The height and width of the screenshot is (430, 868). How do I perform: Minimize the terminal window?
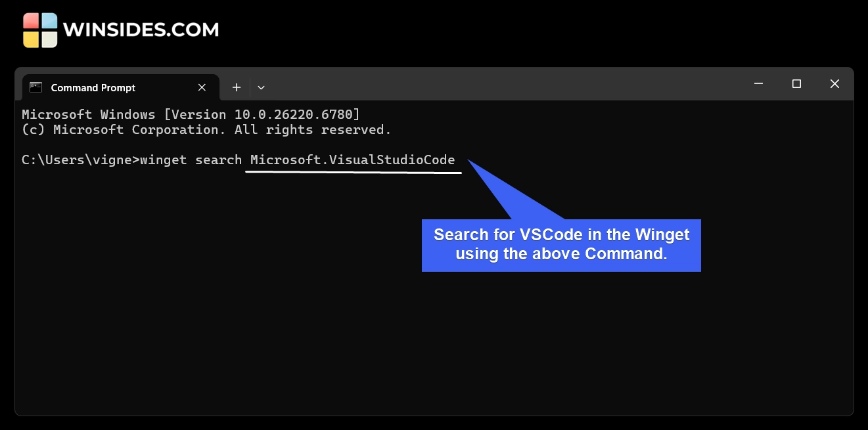759,83
